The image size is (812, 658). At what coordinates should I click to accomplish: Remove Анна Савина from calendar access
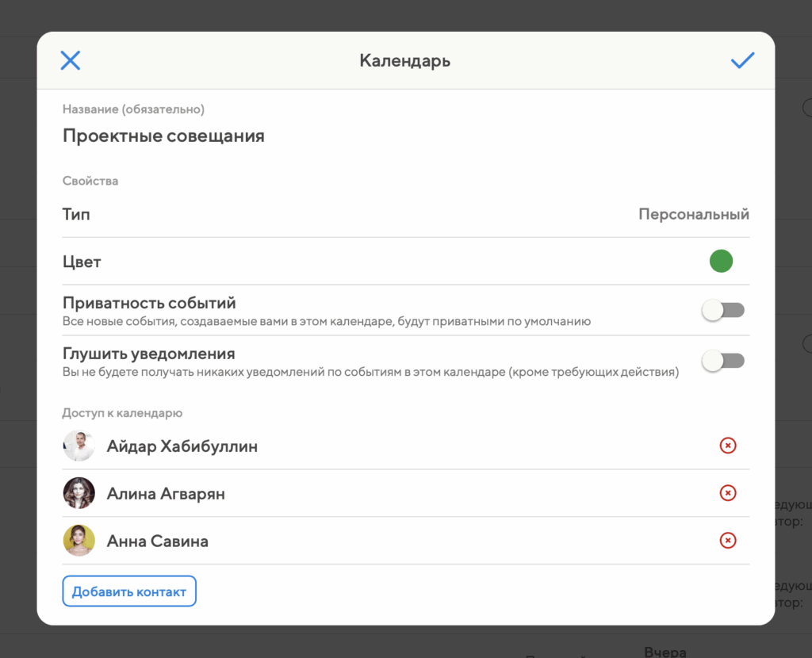(727, 541)
